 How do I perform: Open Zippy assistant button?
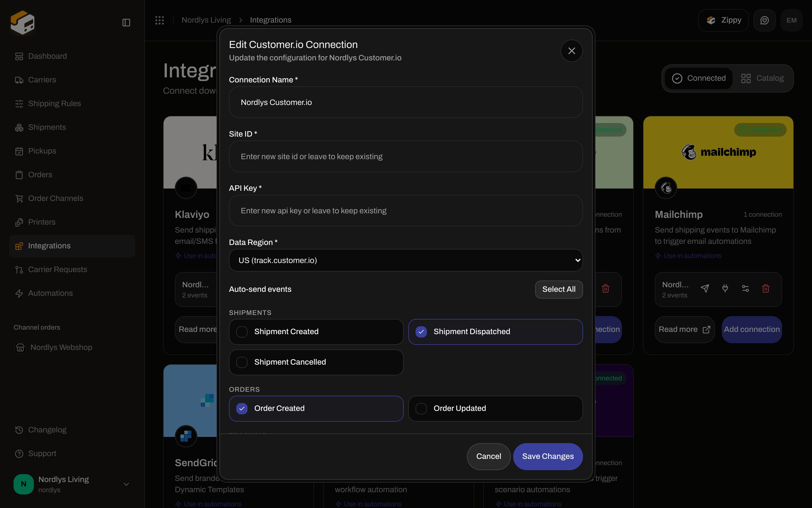click(x=723, y=20)
